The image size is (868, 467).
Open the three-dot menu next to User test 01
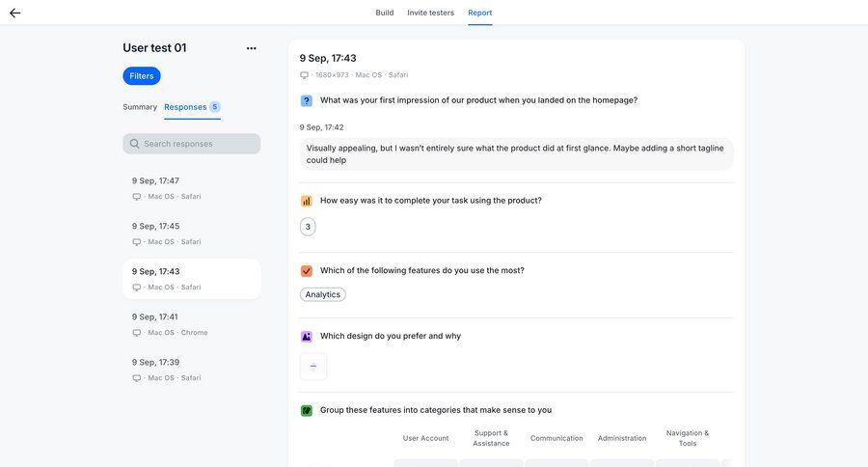(252, 48)
